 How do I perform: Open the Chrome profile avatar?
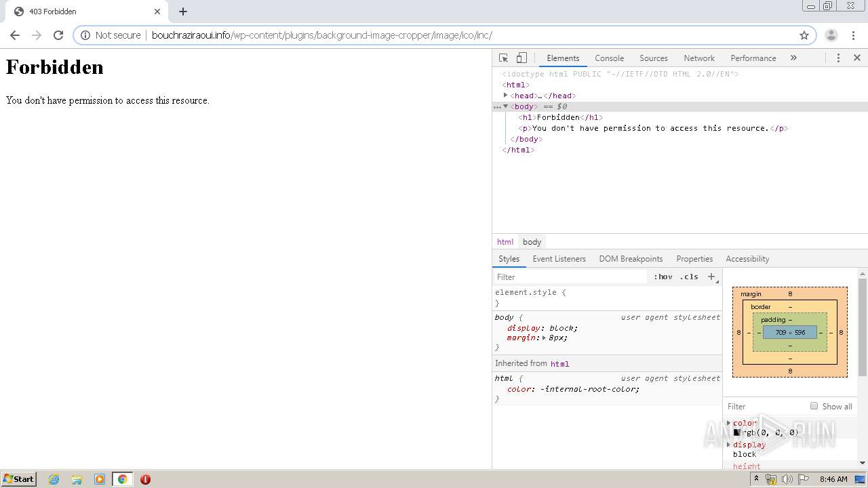(831, 35)
